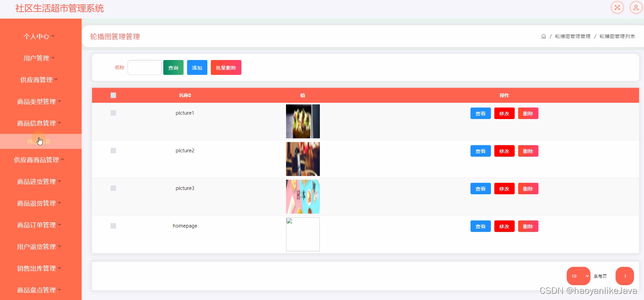Click 查看 for the picture2 row

point(480,151)
